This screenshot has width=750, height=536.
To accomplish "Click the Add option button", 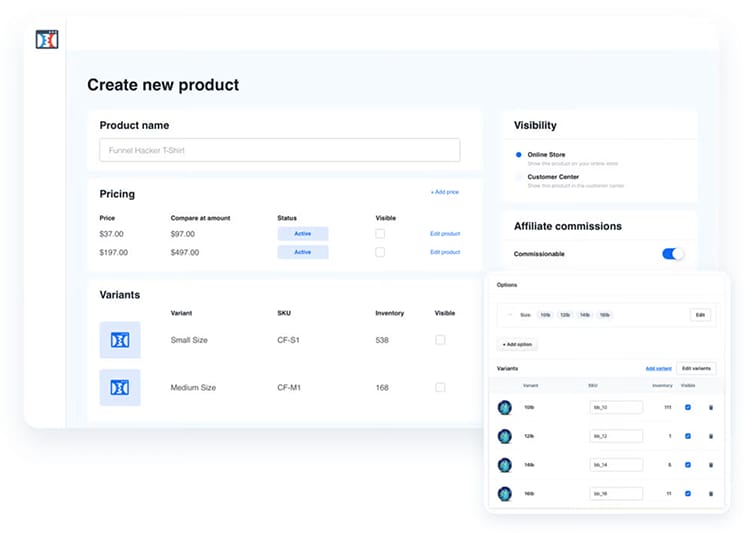I will [517, 344].
